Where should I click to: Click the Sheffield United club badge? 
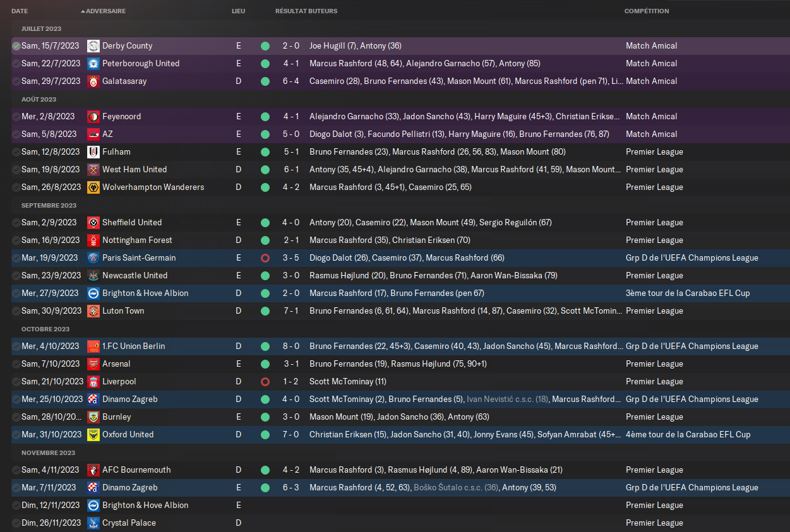(x=93, y=223)
